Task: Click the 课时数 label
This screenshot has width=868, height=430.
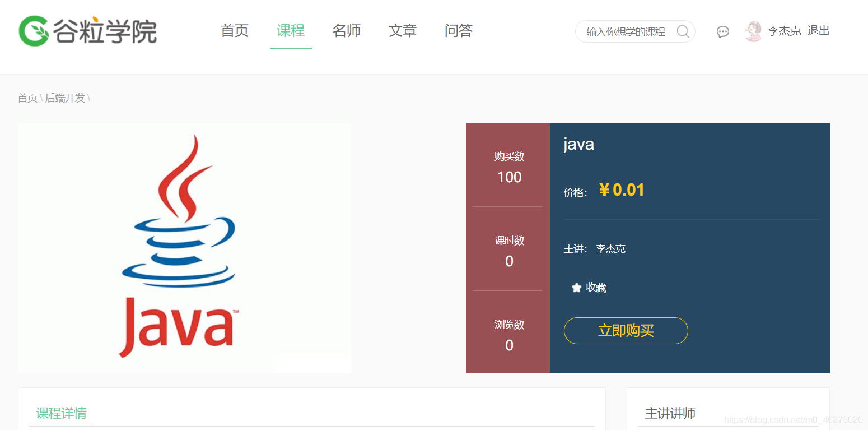Action: pos(509,241)
